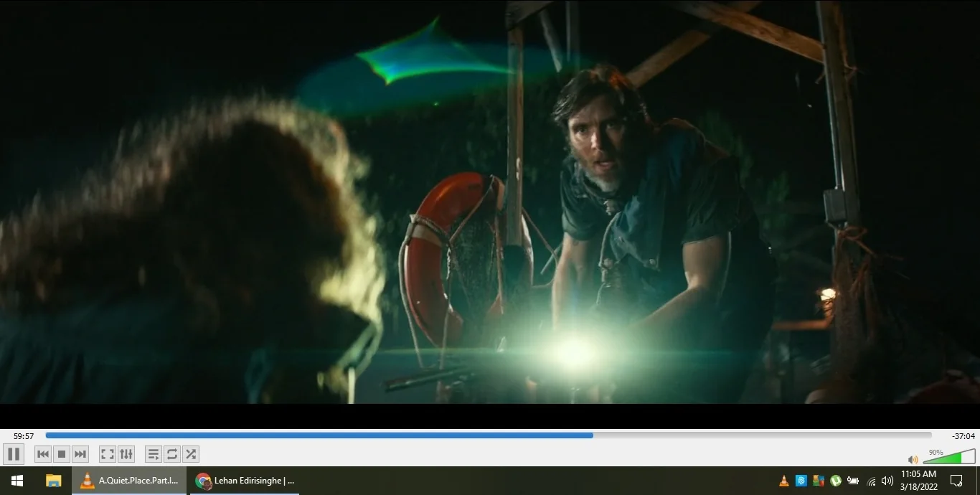
Task: Open system volume speaker tray icon
Action: [x=887, y=481]
